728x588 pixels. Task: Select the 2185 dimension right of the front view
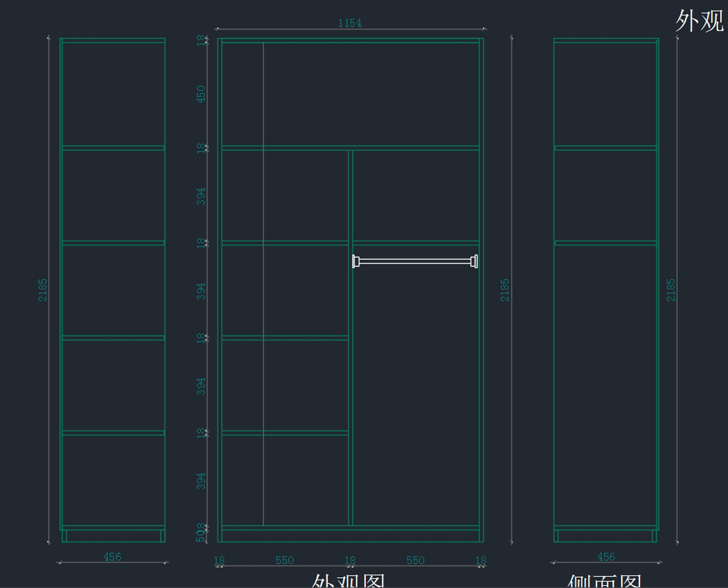[x=505, y=289]
